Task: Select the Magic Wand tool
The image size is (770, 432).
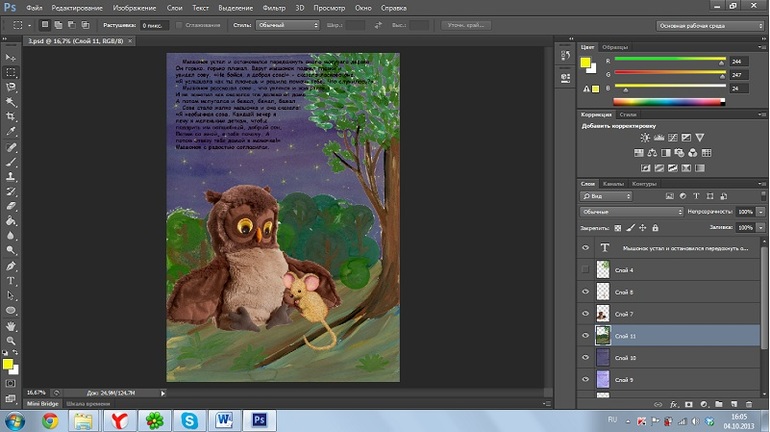Action: tap(10, 101)
